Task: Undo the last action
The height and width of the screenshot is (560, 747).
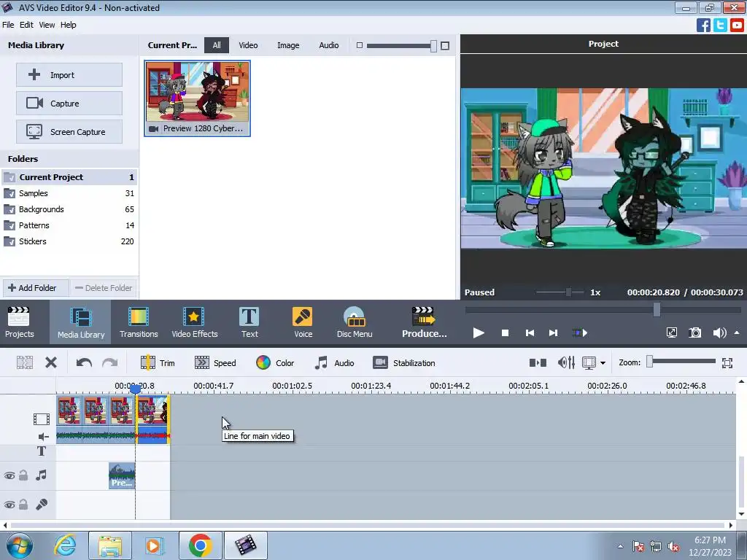Action: coord(85,363)
